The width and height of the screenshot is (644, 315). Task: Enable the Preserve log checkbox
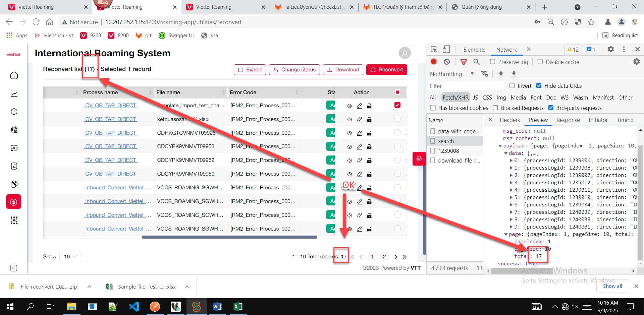point(493,62)
